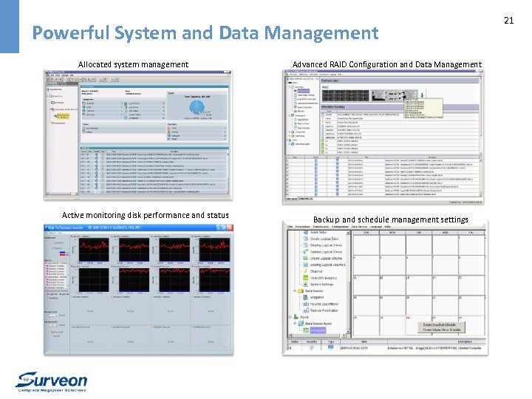Open Language menu in backup schedule window
This screenshot has width=532, height=399.
[x=375, y=227]
